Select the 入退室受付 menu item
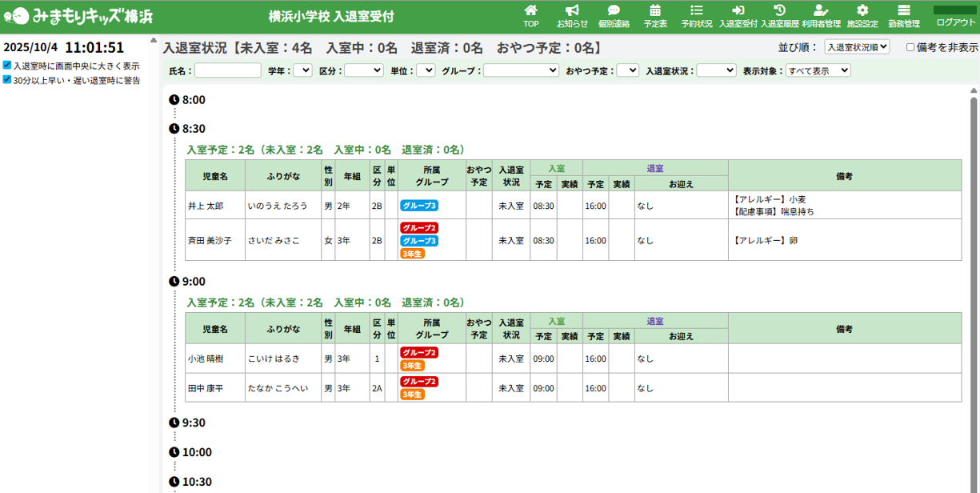Image resolution: width=980 pixels, height=493 pixels. click(738, 16)
